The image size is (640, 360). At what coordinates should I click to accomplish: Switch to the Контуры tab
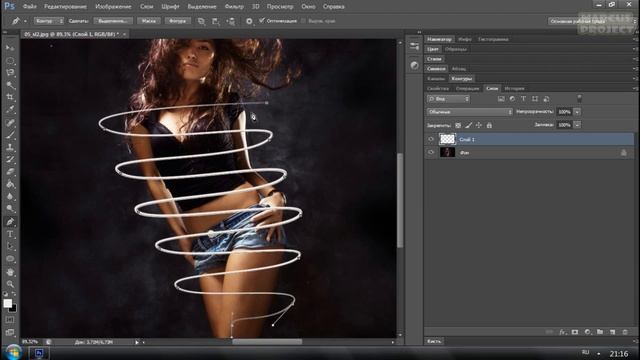pos(462,78)
